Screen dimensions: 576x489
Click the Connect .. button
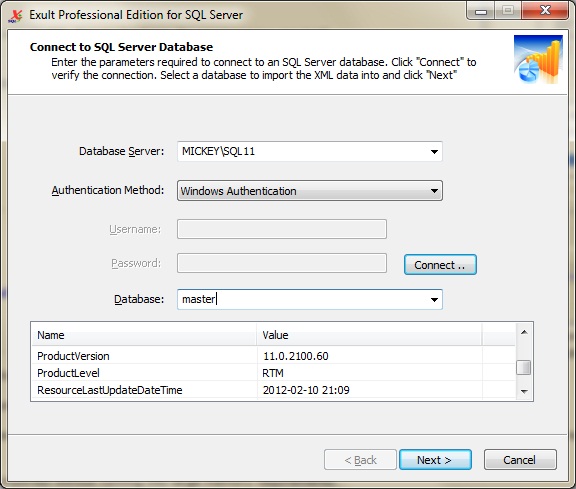[440, 265]
